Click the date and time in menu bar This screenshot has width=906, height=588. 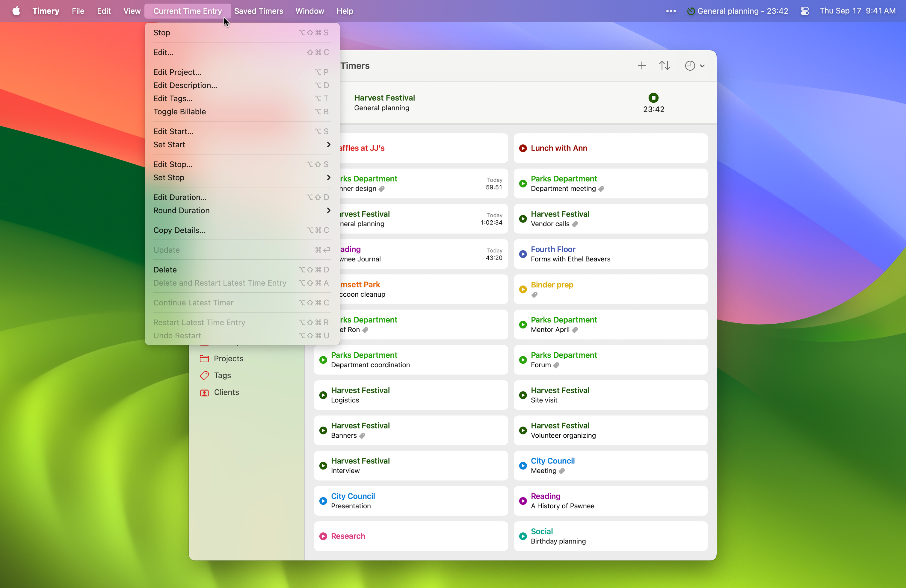[857, 11]
